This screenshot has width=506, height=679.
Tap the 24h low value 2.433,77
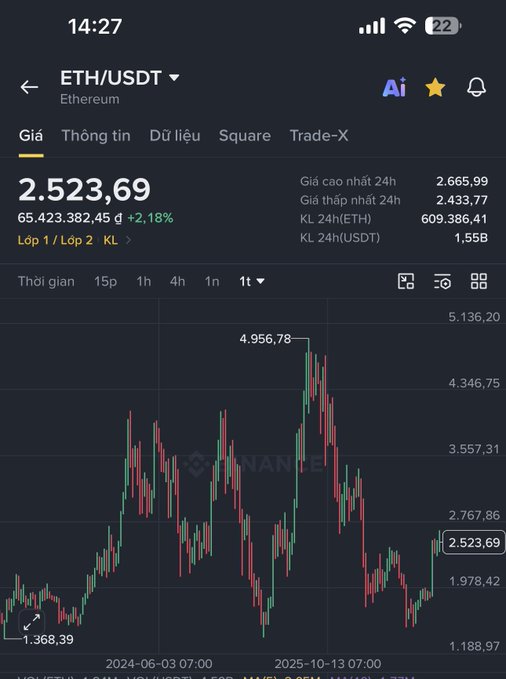462,200
